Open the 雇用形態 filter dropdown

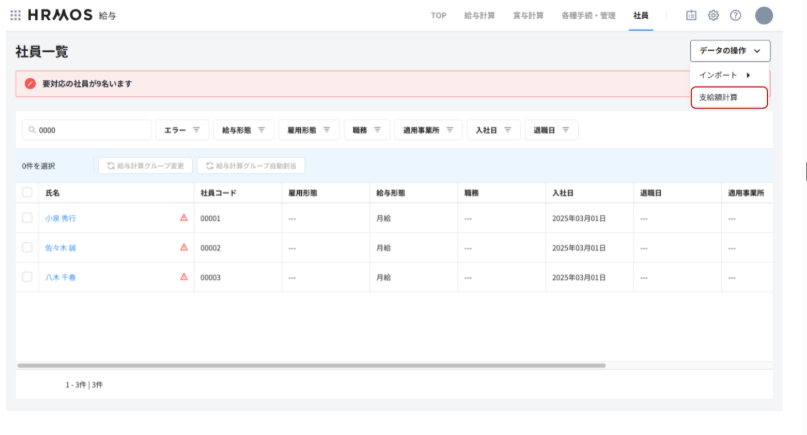[x=308, y=130]
